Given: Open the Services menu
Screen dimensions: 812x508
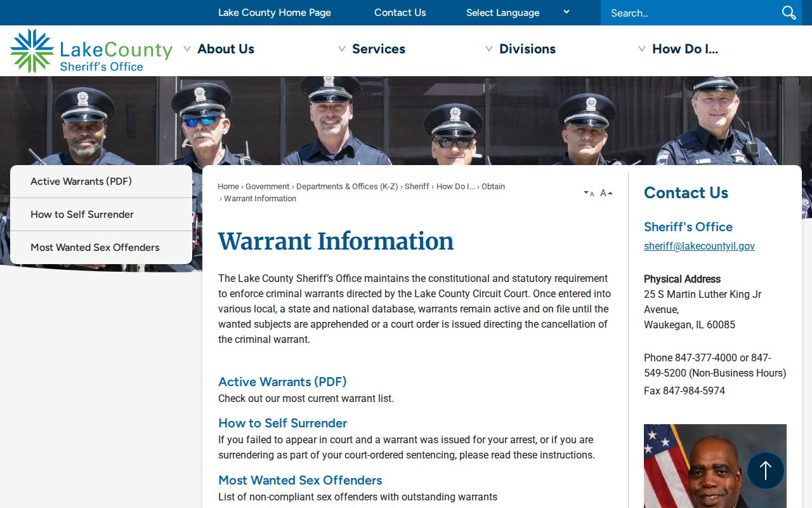Looking at the screenshot, I should click(379, 49).
